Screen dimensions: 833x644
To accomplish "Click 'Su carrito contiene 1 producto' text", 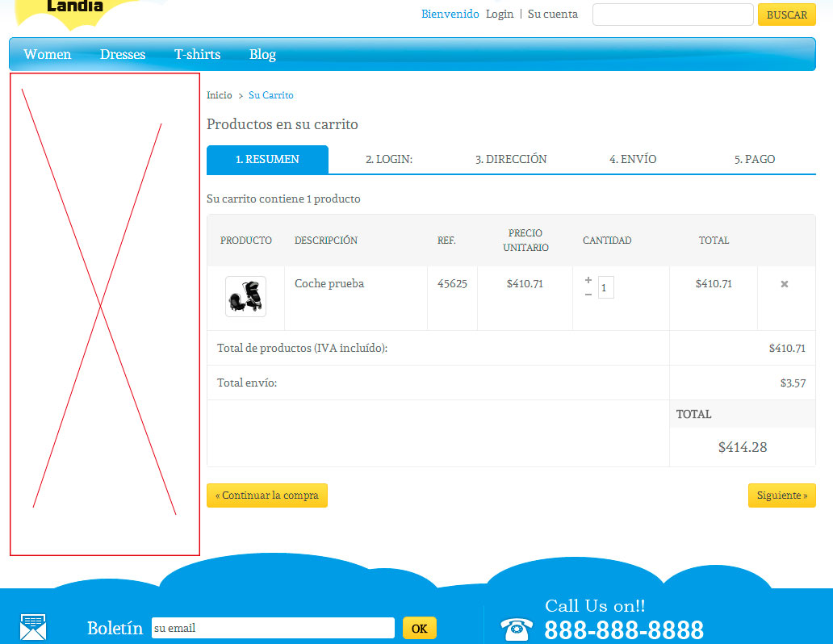I will 283,199.
